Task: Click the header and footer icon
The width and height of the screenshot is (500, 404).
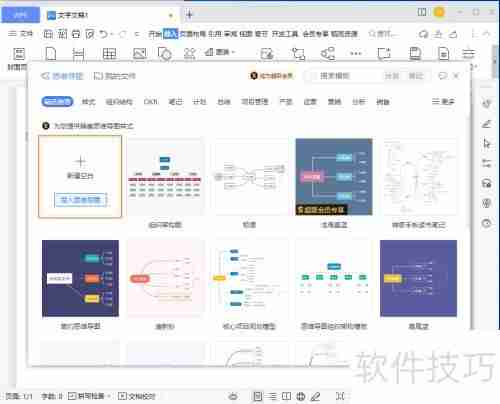Action: click(x=415, y=54)
